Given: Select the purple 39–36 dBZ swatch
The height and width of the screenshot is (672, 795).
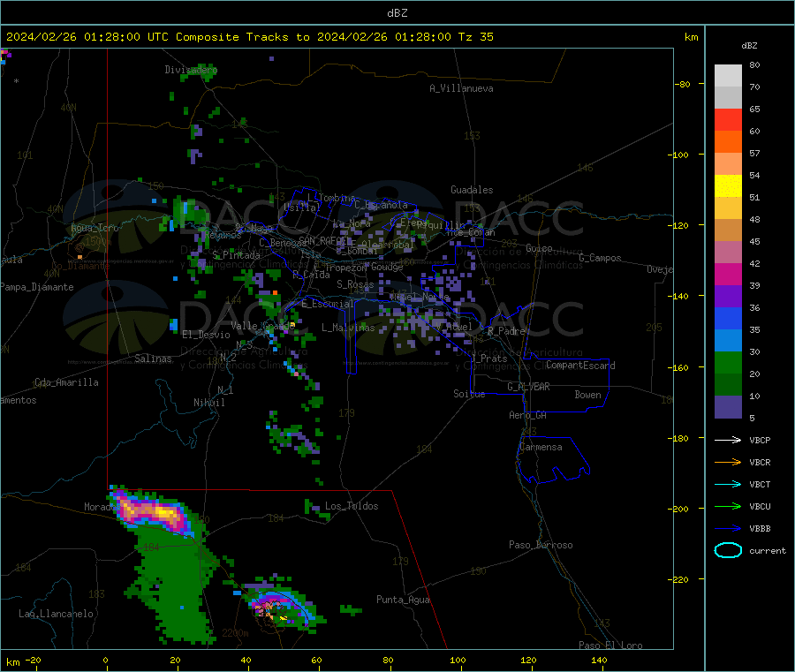Looking at the screenshot, I should pyautogui.click(x=728, y=297).
